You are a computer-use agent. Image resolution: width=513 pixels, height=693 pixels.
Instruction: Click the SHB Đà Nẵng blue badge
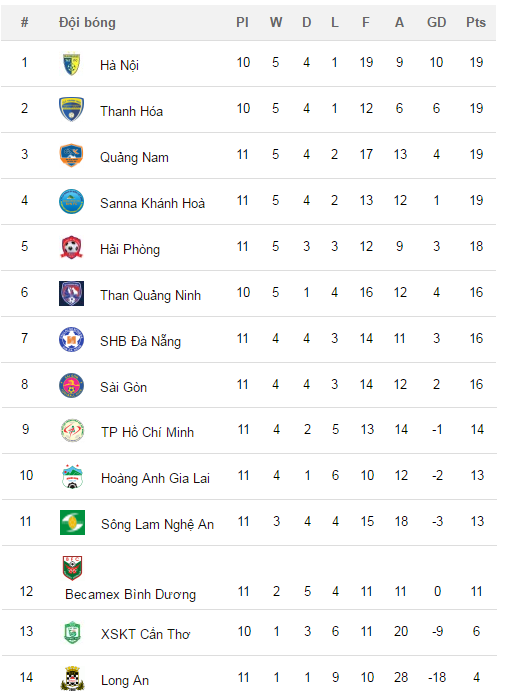(72, 339)
